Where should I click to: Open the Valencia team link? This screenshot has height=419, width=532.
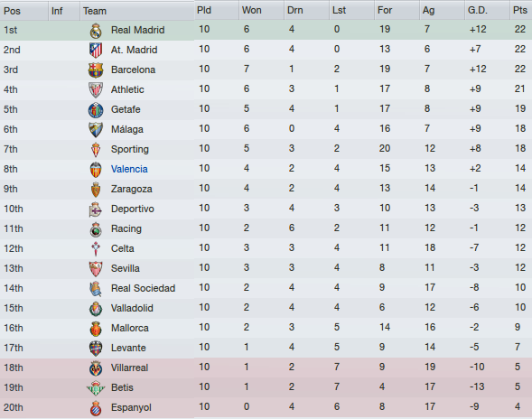click(129, 169)
